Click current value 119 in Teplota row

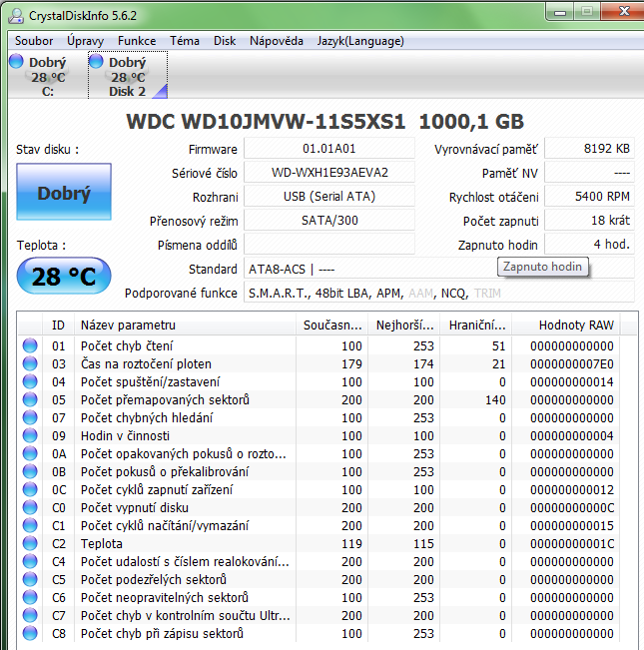pos(351,544)
